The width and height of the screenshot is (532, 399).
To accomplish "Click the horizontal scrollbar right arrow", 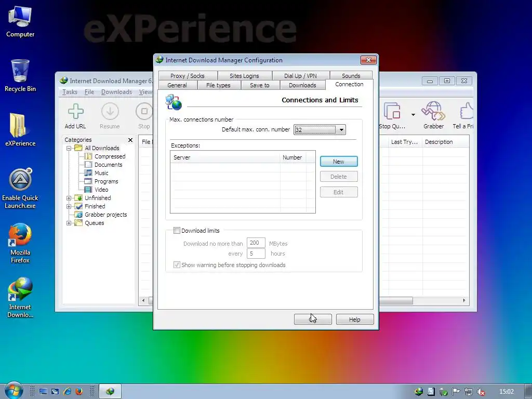I will (x=464, y=301).
